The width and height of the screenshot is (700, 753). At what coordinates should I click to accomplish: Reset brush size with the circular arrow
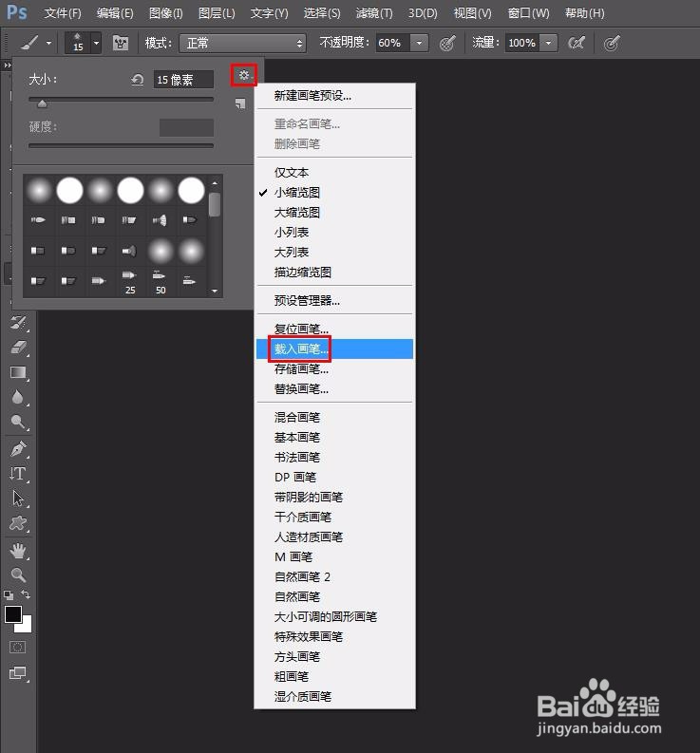[x=138, y=80]
